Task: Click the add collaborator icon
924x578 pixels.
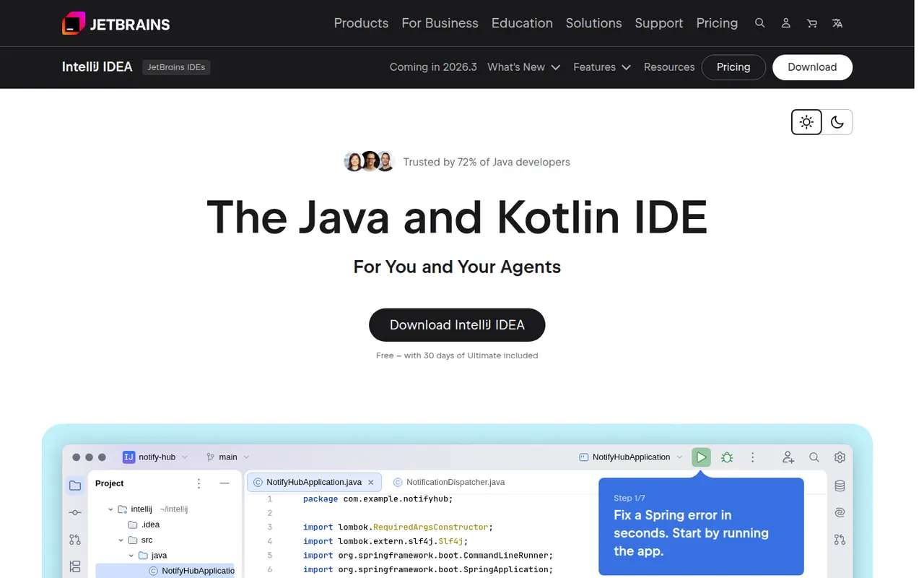Action: tap(788, 457)
